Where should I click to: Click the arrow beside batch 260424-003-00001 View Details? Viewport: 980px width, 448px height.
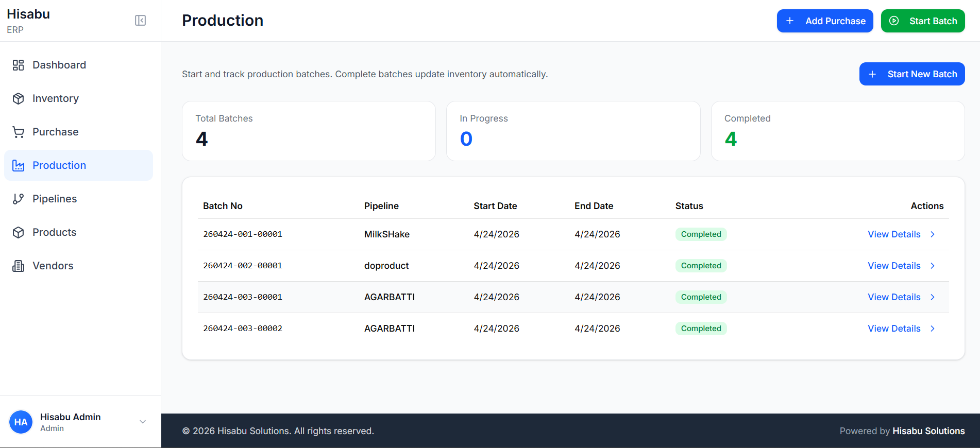point(933,297)
